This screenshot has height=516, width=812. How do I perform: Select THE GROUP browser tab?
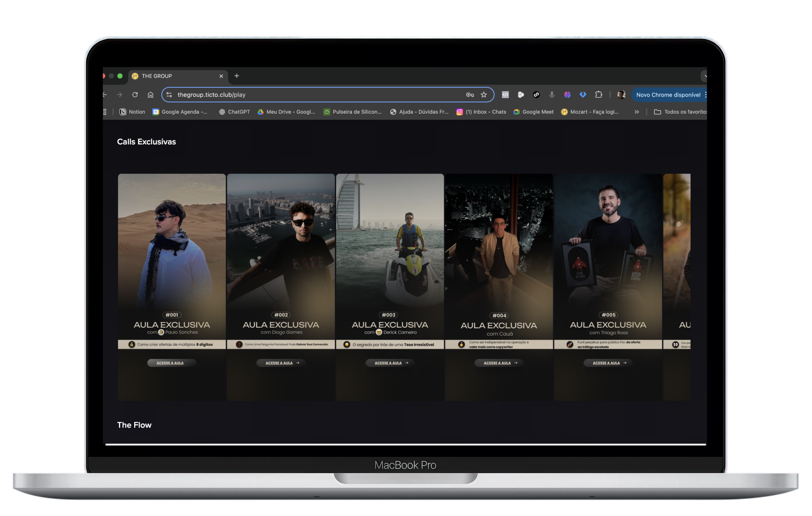click(x=176, y=76)
